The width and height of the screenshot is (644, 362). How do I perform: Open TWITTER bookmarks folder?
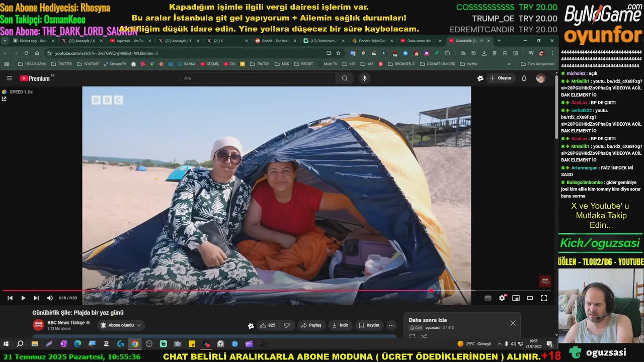pos(61,64)
